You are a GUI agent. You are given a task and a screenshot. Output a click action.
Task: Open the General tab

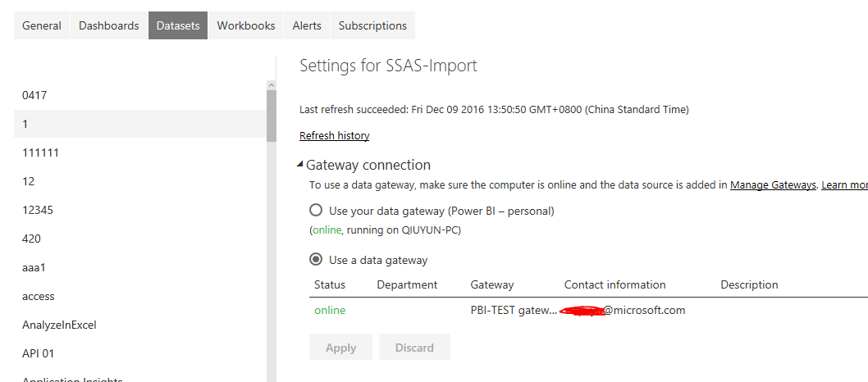click(x=42, y=25)
